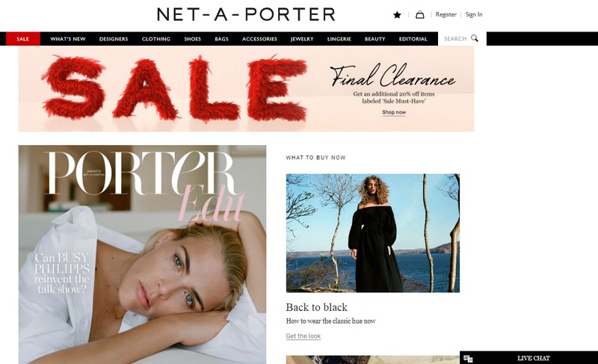The height and width of the screenshot is (364, 598).
Task: Open the Porter Edit cover image
Action: tap(142, 254)
